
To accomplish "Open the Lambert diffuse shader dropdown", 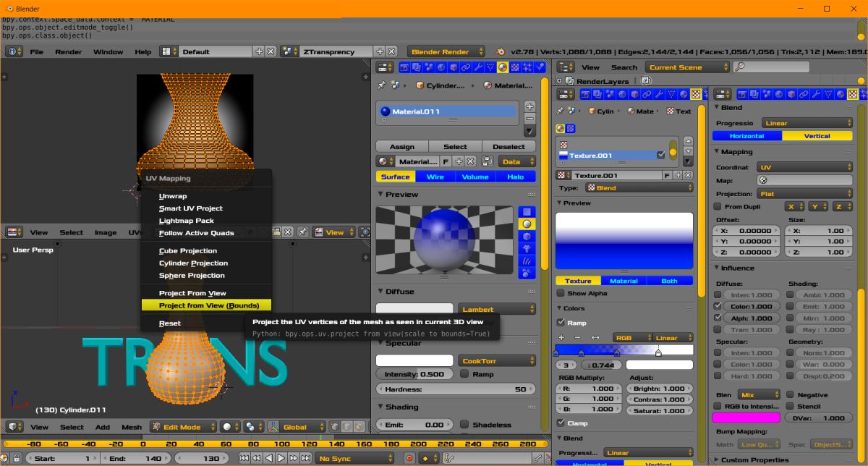I will point(497,309).
